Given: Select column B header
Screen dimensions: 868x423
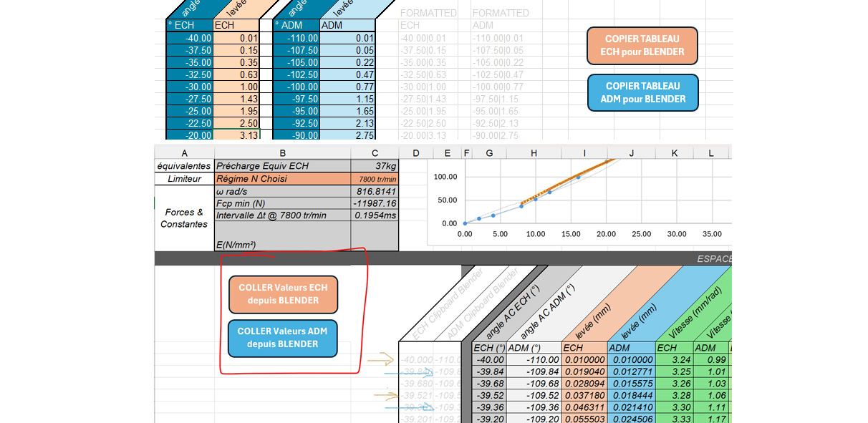Looking at the screenshot, I should click(282, 152).
